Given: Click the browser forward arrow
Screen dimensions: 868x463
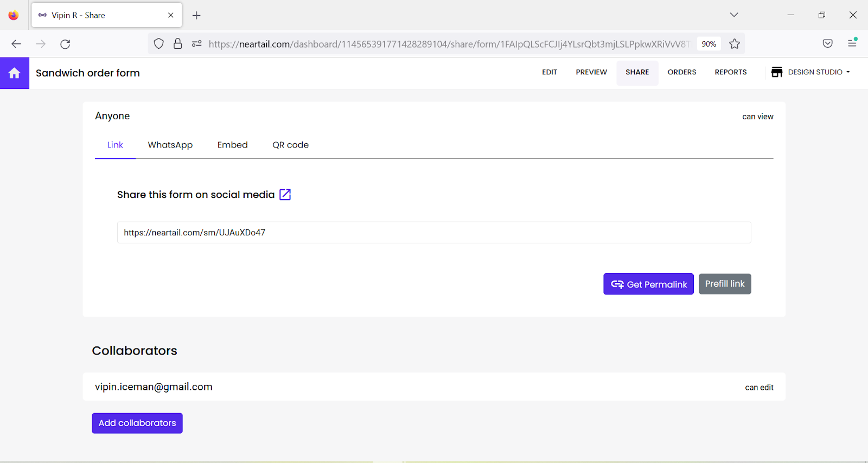Looking at the screenshot, I should point(41,44).
